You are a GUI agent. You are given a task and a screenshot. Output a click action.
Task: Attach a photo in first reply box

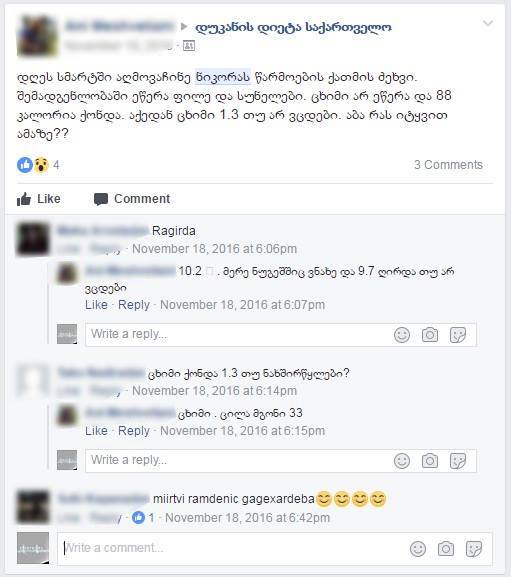coord(430,335)
